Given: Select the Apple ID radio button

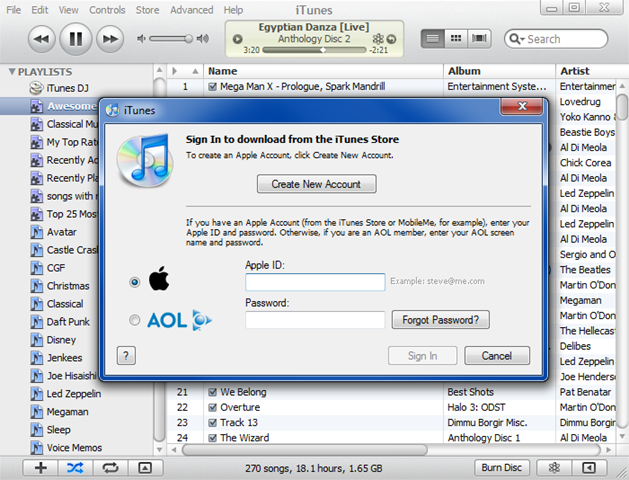Looking at the screenshot, I should [134, 282].
